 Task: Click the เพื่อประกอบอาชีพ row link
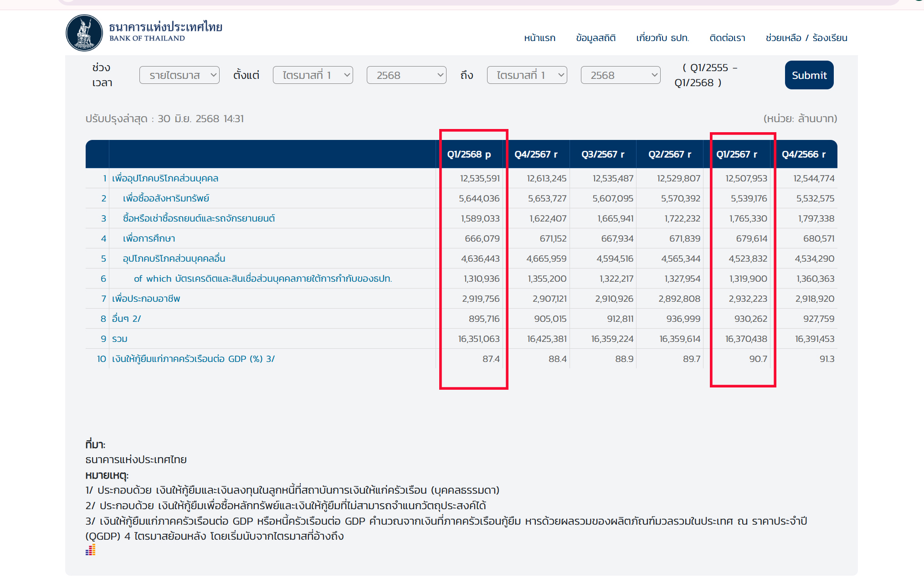coord(146,299)
